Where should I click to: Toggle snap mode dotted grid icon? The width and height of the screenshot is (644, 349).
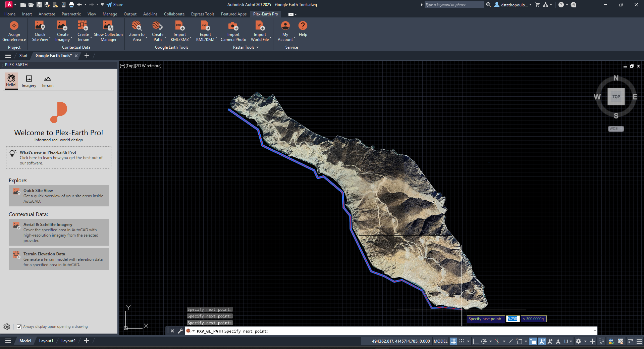(x=462, y=341)
